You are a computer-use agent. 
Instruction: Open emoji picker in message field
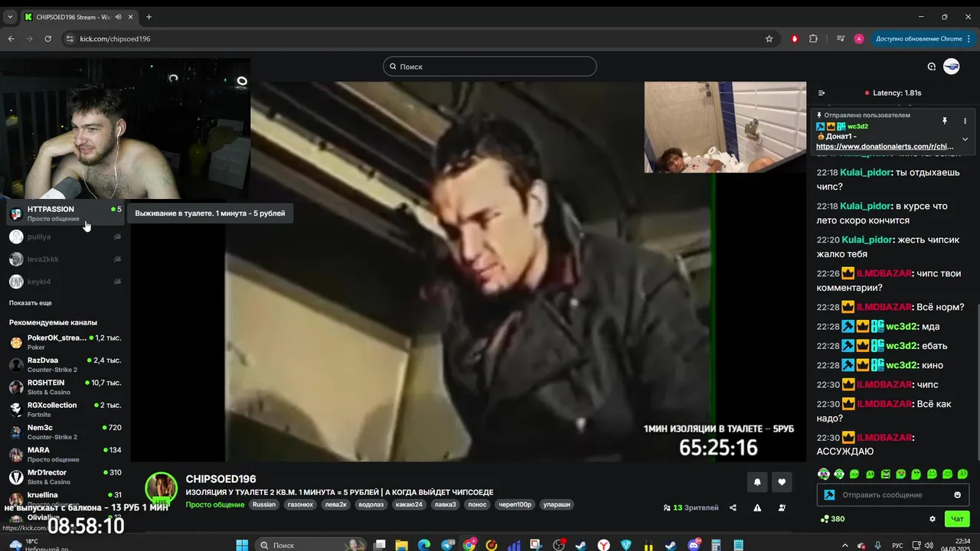[957, 495]
